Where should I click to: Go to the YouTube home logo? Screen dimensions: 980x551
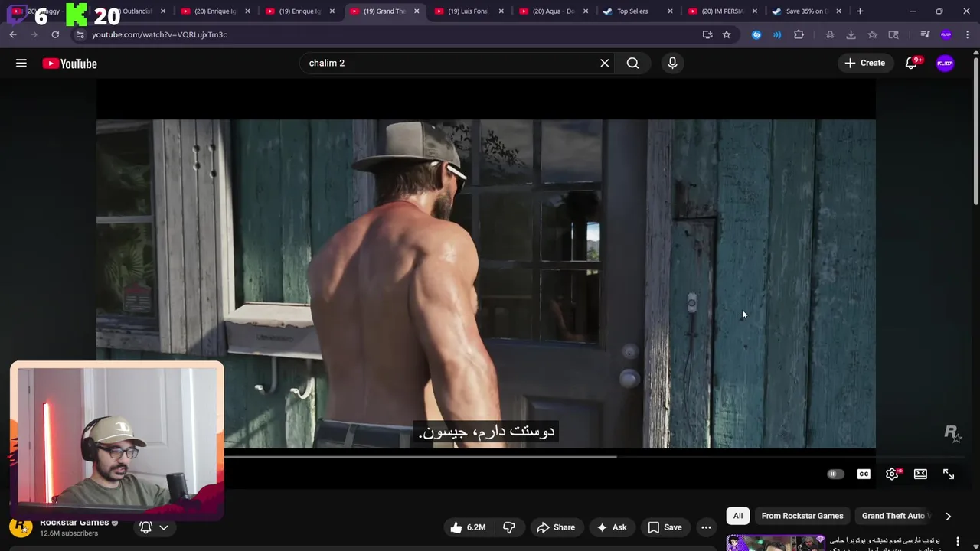(70, 64)
